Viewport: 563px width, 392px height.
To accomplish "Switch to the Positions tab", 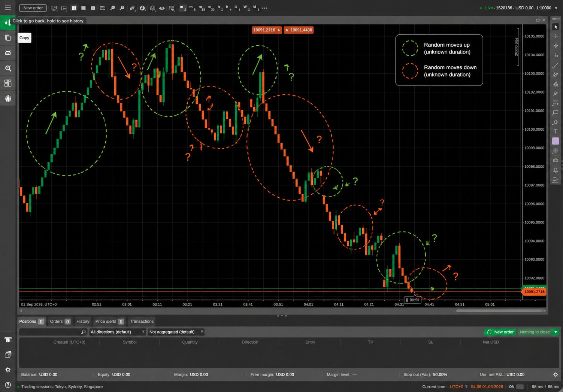I will (31, 321).
